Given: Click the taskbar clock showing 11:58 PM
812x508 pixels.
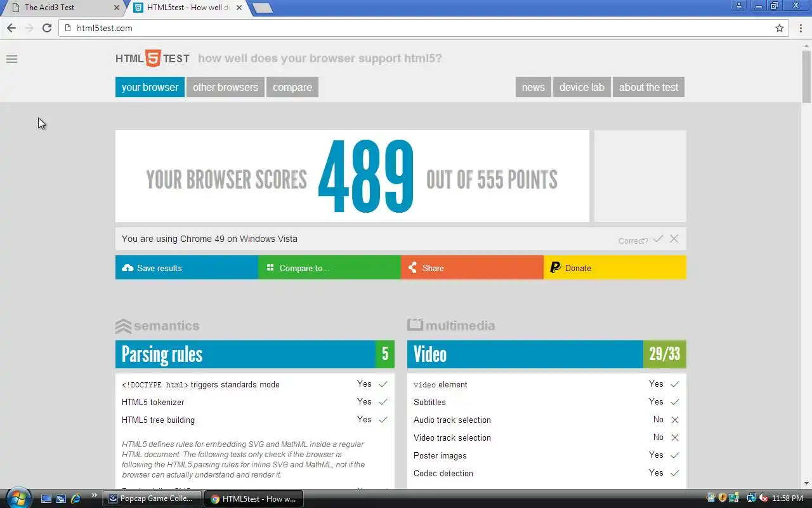Looking at the screenshot, I should point(787,498).
